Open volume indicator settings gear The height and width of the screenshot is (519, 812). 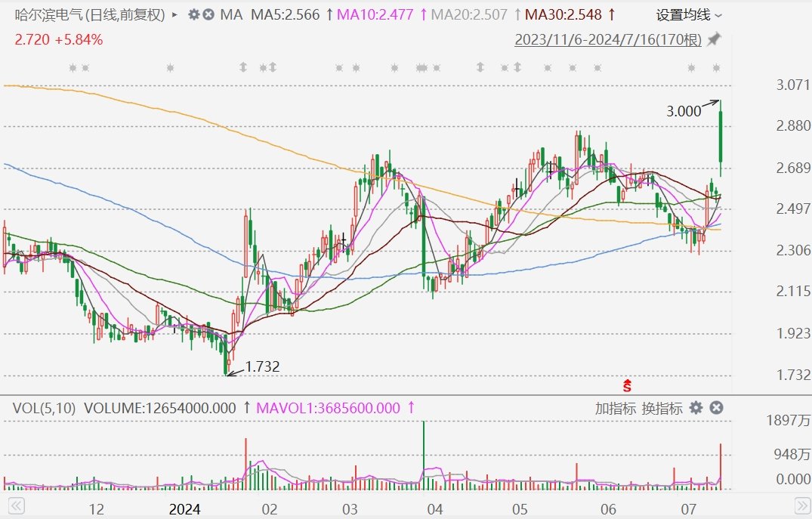[x=696, y=408]
